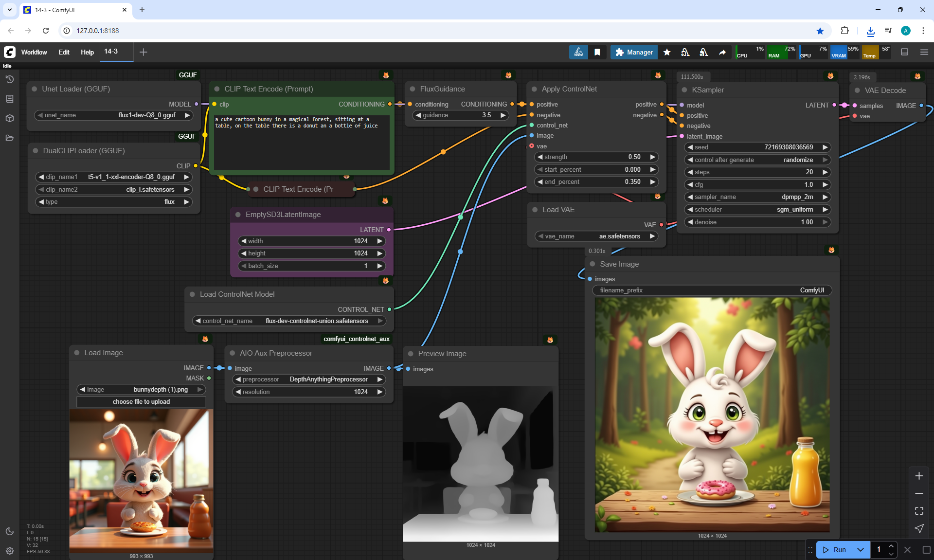The height and width of the screenshot is (560, 934).
Task: Open the workflows folder sidebar icon
Action: click(x=10, y=138)
